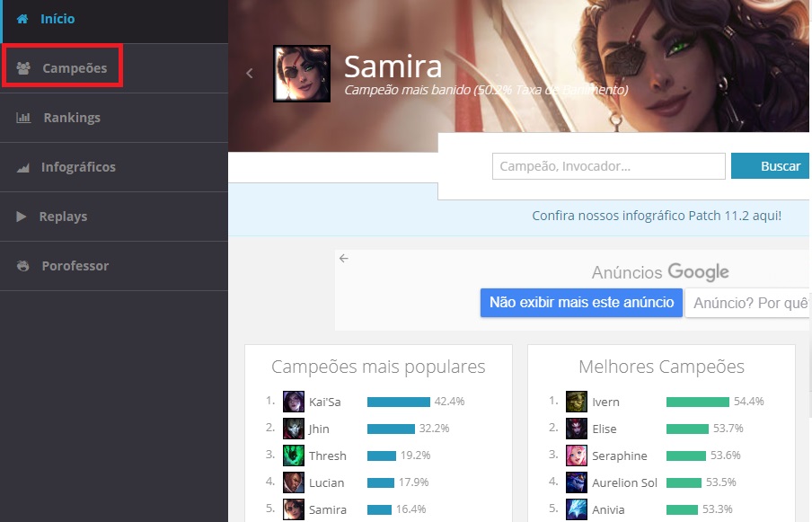The height and width of the screenshot is (522, 812).
Task: Click the ad back arrow icon
Action: coord(344,258)
